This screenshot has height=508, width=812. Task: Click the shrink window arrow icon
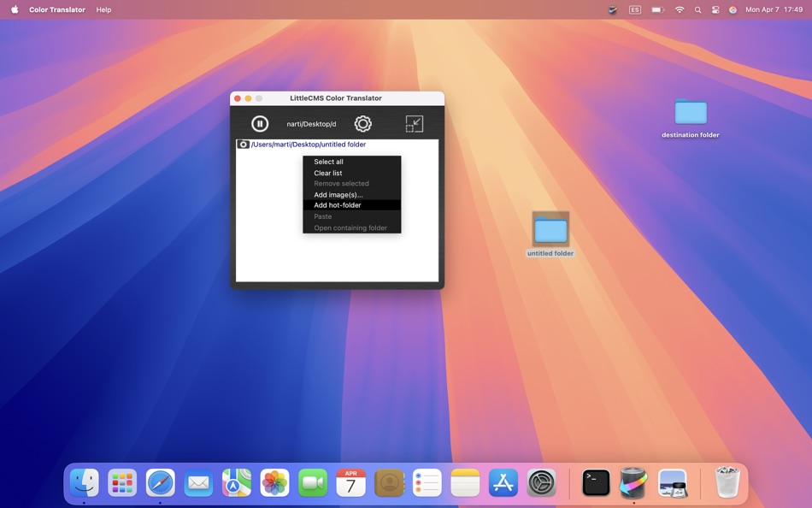(x=415, y=124)
